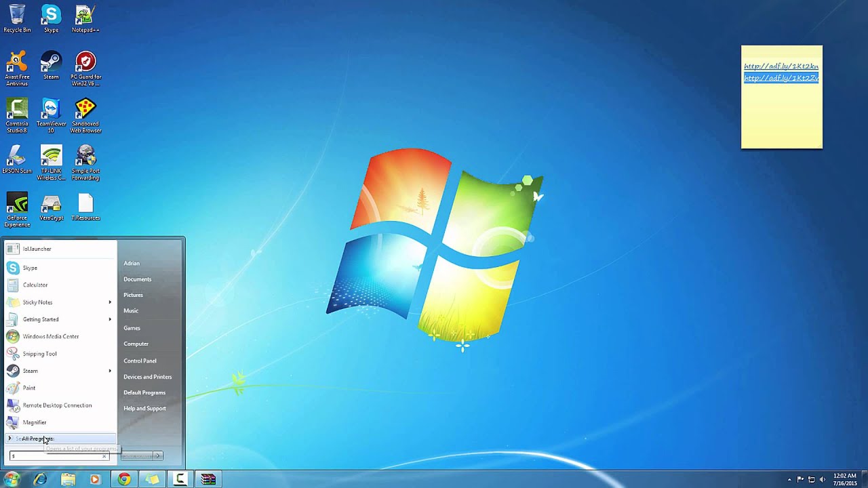
Task: Show hidden tray icons arrow
Action: [789, 479]
